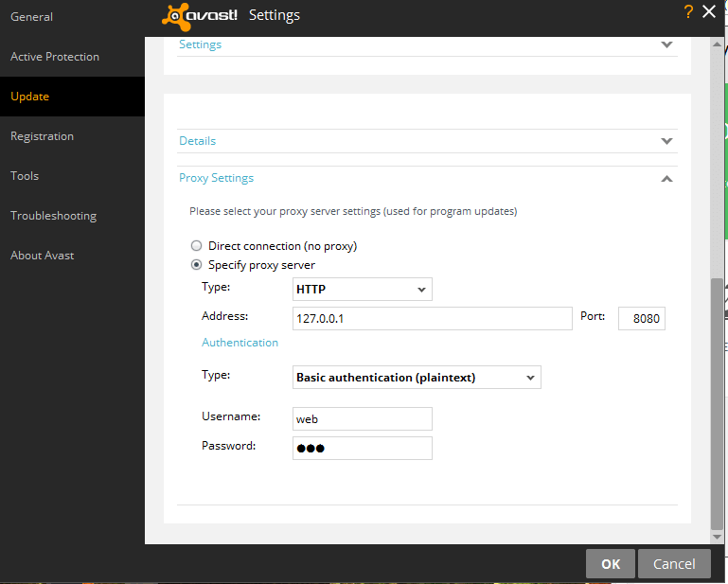
Task: Expand the Details section chevron
Action: point(666,141)
